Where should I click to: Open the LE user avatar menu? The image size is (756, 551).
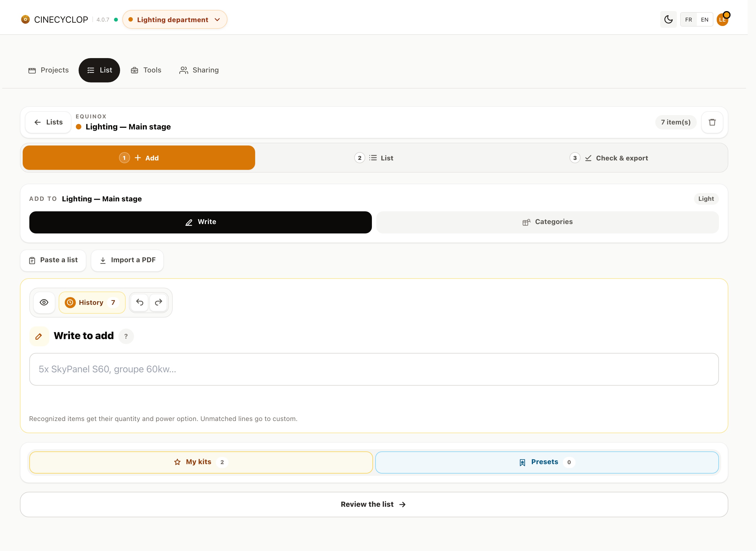pyautogui.click(x=722, y=19)
